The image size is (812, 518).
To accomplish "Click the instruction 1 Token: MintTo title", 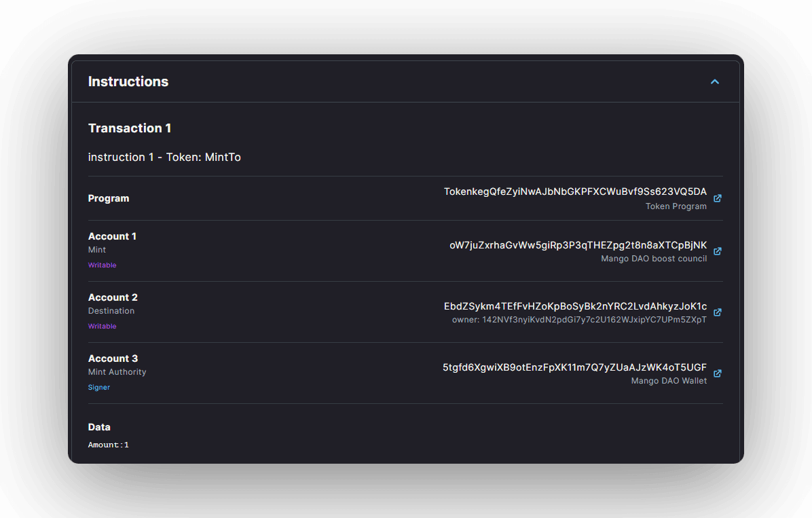I will [x=164, y=158].
